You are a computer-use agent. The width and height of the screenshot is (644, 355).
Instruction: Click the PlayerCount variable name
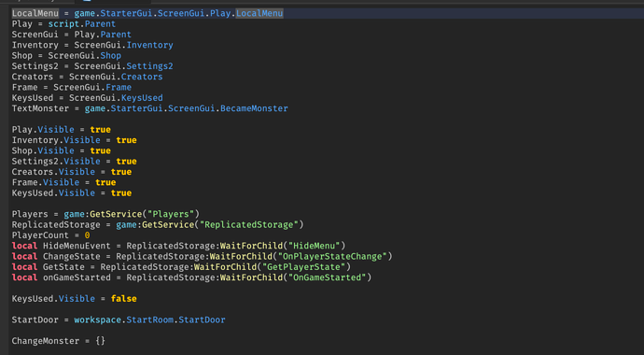tap(40, 235)
